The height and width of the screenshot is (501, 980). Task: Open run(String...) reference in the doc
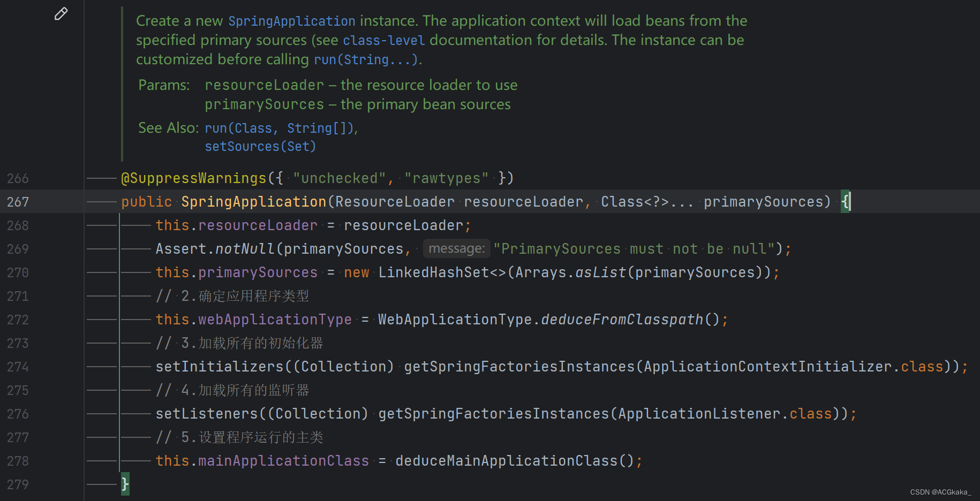(366, 59)
